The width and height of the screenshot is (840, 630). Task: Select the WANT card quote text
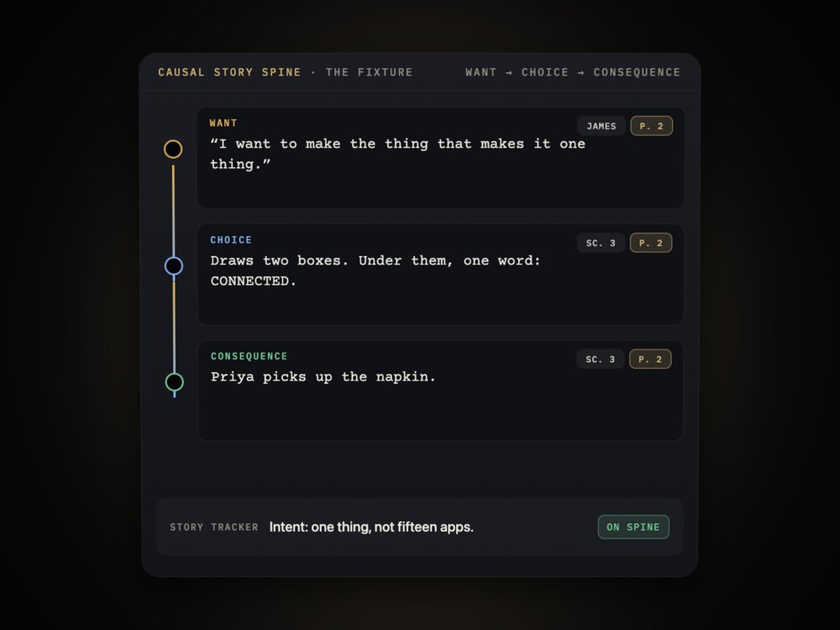397,154
